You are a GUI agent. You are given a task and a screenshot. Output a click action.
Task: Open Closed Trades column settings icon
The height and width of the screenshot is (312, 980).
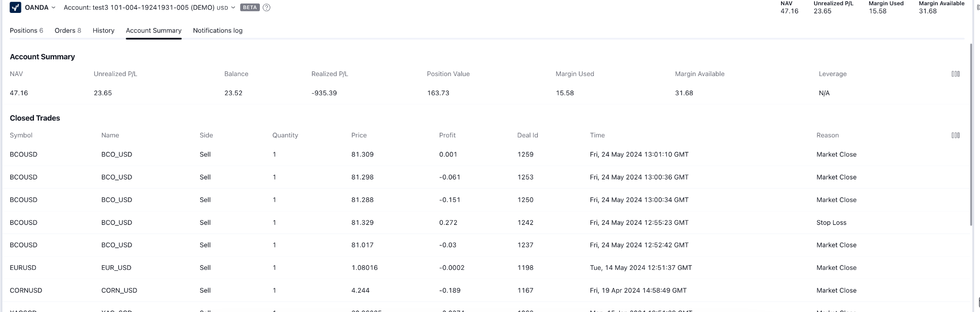coord(955,135)
